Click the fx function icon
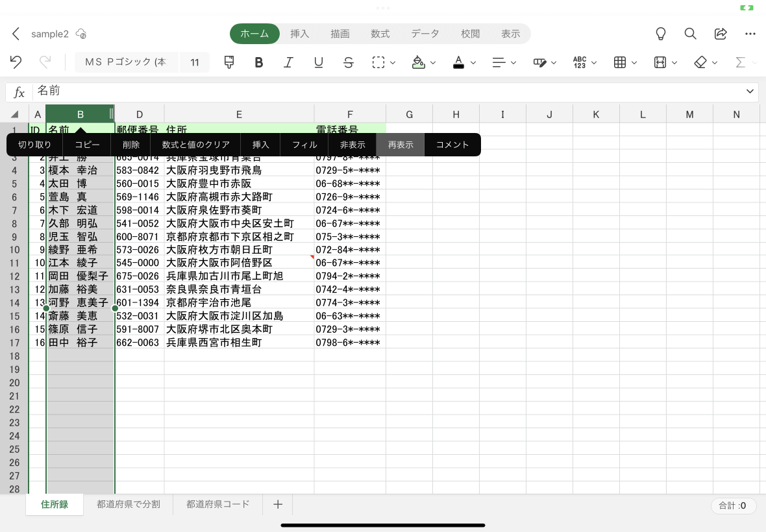 tap(19, 91)
